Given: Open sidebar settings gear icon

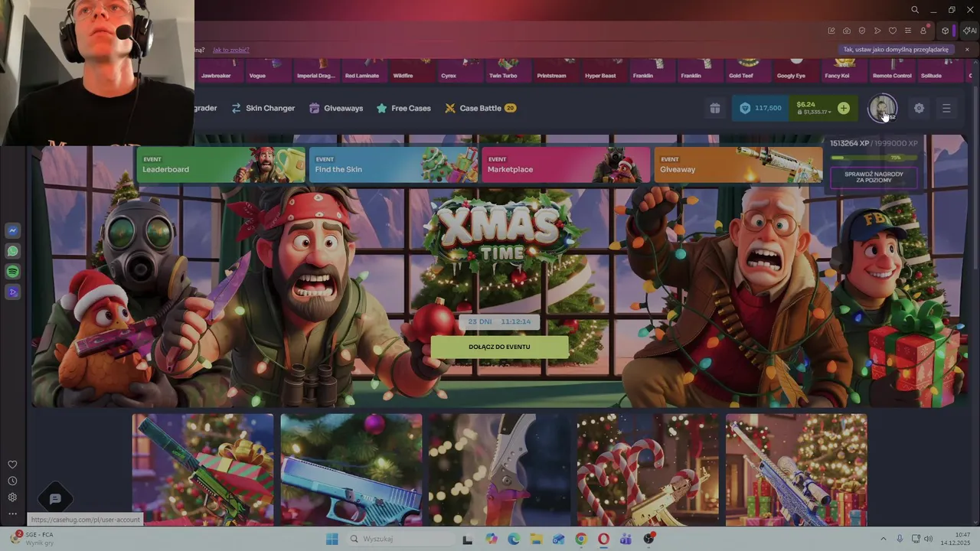Looking at the screenshot, I should click(x=12, y=497).
